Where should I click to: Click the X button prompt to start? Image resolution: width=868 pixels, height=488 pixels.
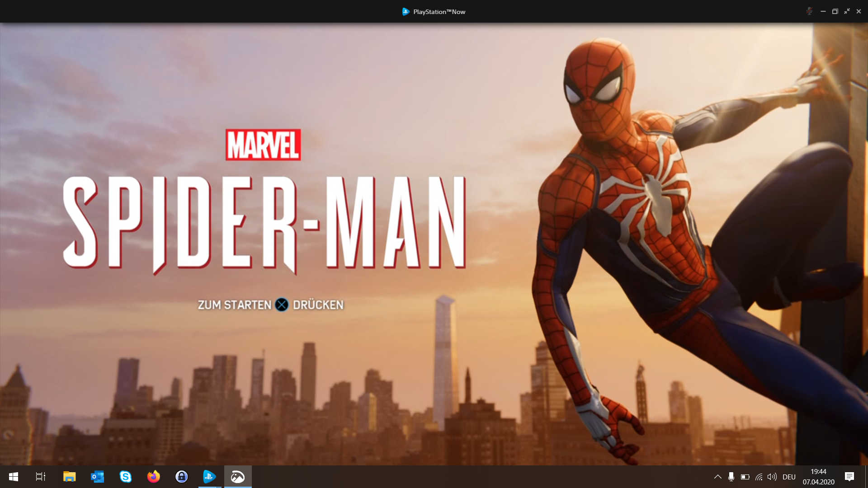[x=282, y=305]
